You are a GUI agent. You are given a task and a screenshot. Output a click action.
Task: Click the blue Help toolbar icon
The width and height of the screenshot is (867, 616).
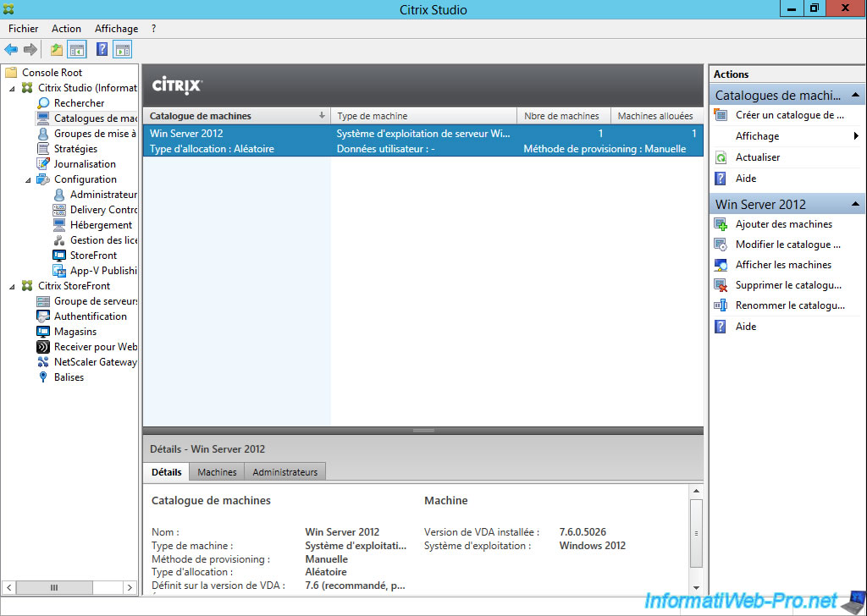[102, 50]
